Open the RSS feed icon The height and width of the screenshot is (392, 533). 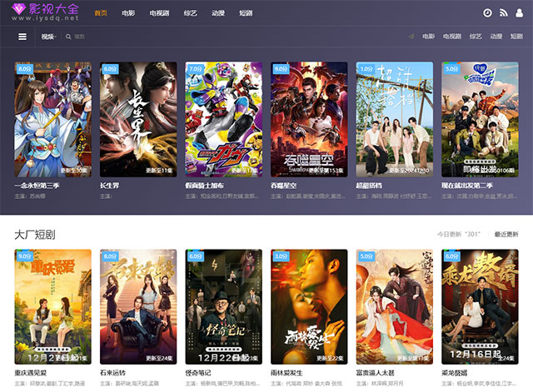coord(503,13)
